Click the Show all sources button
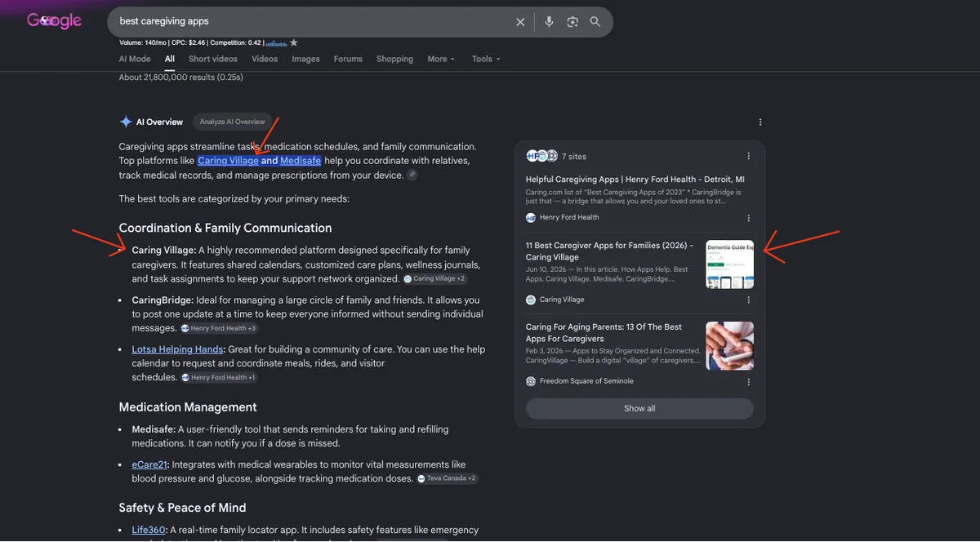Screen dimensions: 980x542 point(639,409)
